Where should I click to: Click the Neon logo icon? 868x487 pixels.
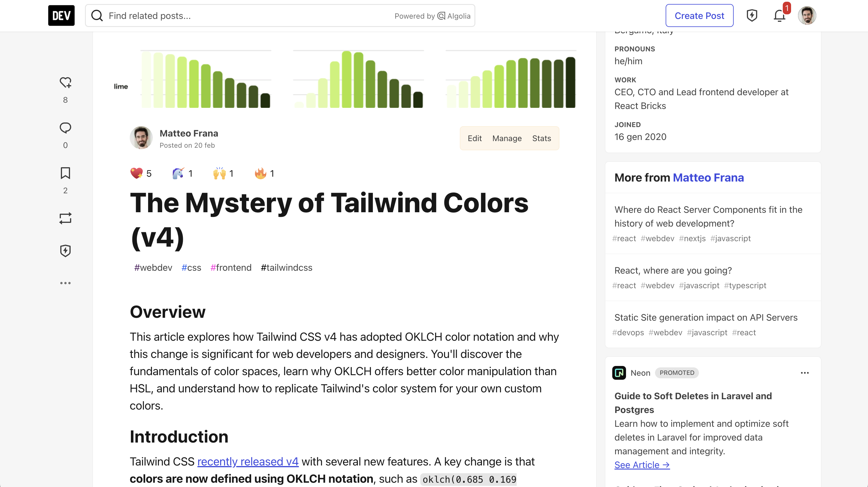619,373
